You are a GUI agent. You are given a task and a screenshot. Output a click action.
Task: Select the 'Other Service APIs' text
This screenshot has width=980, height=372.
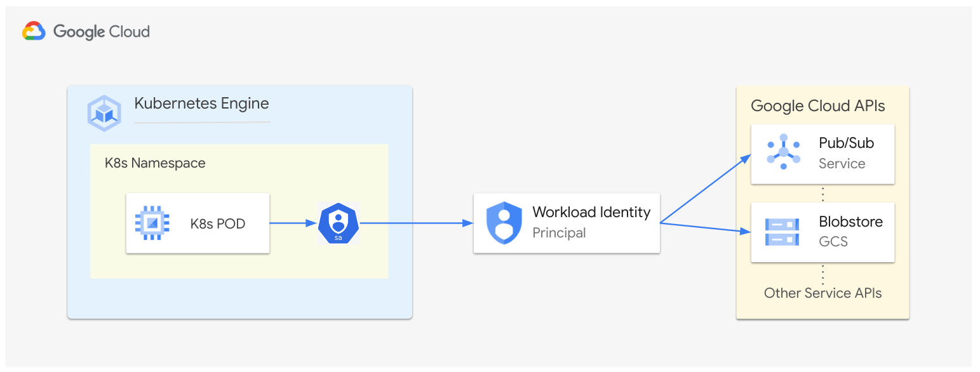pyautogui.click(x=823, y=293)
